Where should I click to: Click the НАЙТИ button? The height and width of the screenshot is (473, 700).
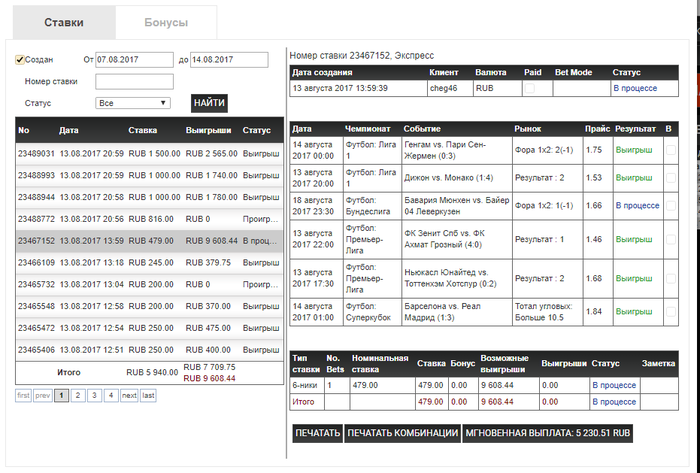209,103
